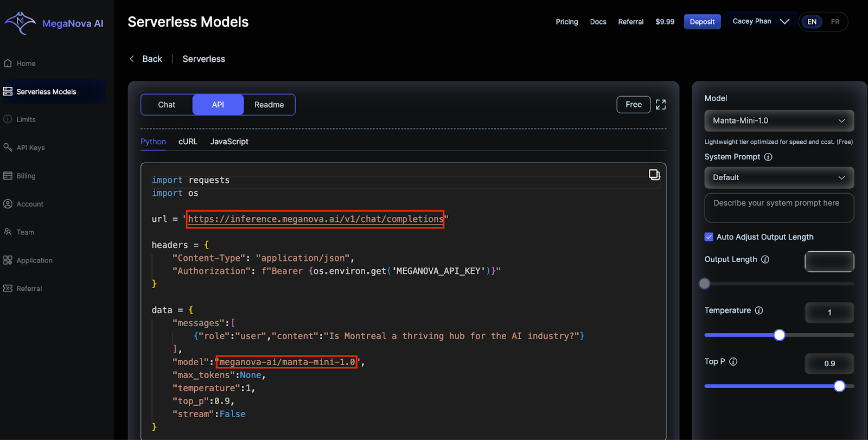Click the Temperature slider handle
Screen dimensions: 868x440
tap(779, 335)
